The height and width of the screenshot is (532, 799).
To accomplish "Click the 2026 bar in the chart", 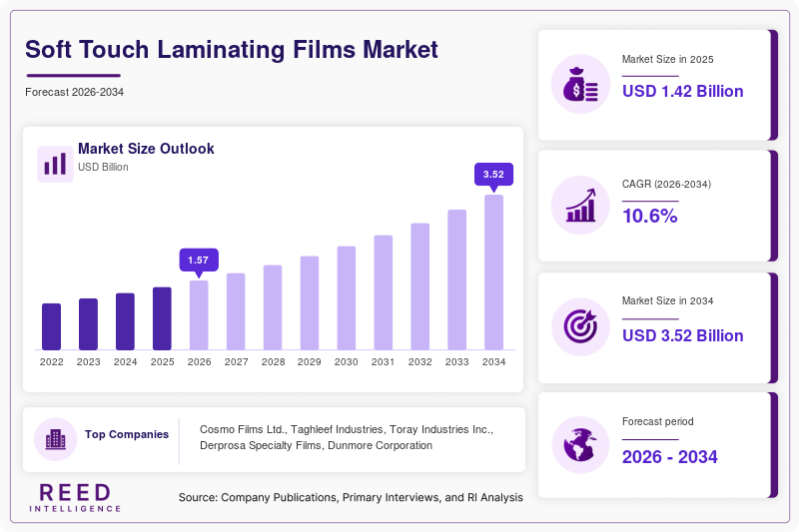I will 199,315.
